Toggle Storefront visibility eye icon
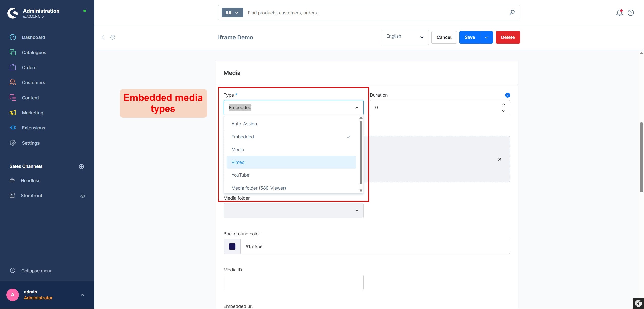The width and height of the screenshot is (644, 309). click(x=83, y=196)
